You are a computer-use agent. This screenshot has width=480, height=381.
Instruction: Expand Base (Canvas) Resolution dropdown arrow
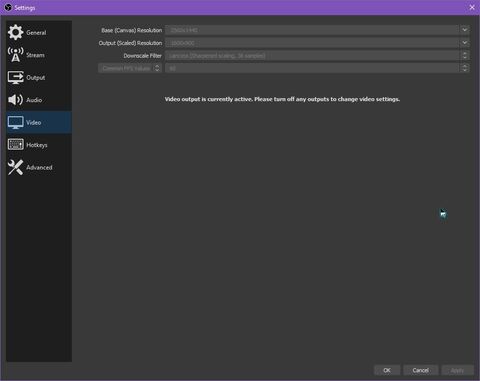pyautogui.click(x=465, y=30)
